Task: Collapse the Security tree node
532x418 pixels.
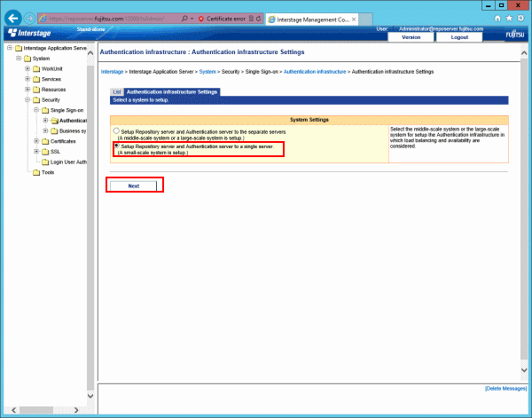Action: [27, 99]
